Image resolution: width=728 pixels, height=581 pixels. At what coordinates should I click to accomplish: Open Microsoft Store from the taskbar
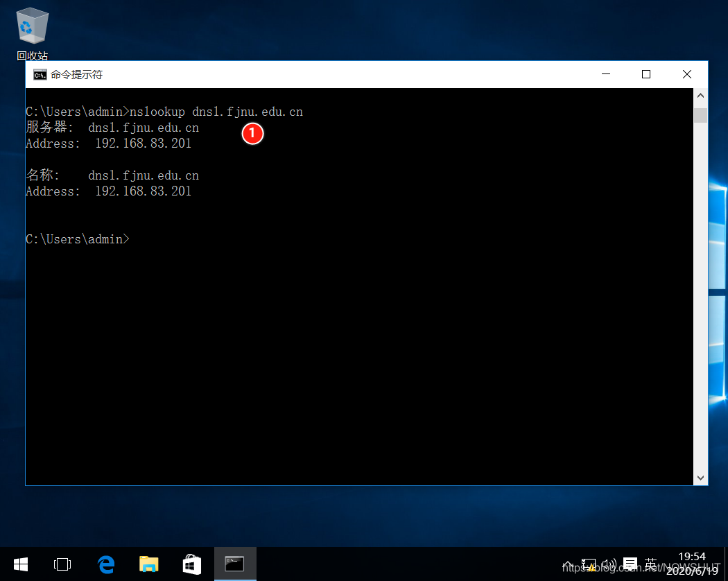point(191,564)
